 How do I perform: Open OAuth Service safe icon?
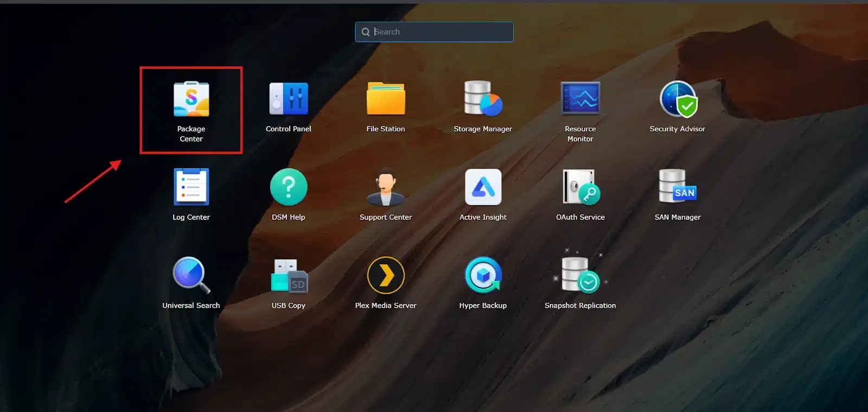point(581,187)
